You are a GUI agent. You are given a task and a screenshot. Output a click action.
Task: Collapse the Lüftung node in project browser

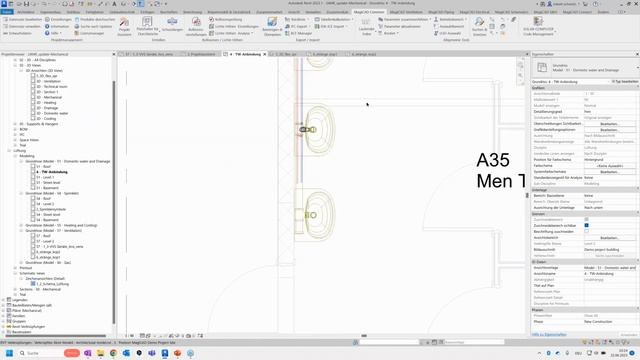point(9,151)
